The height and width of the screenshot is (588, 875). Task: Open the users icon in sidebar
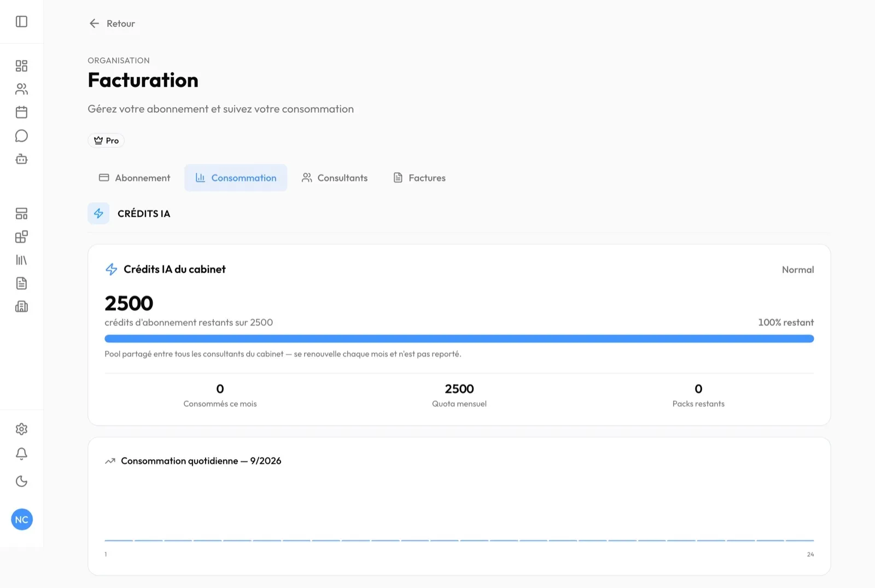coord(21,89)
